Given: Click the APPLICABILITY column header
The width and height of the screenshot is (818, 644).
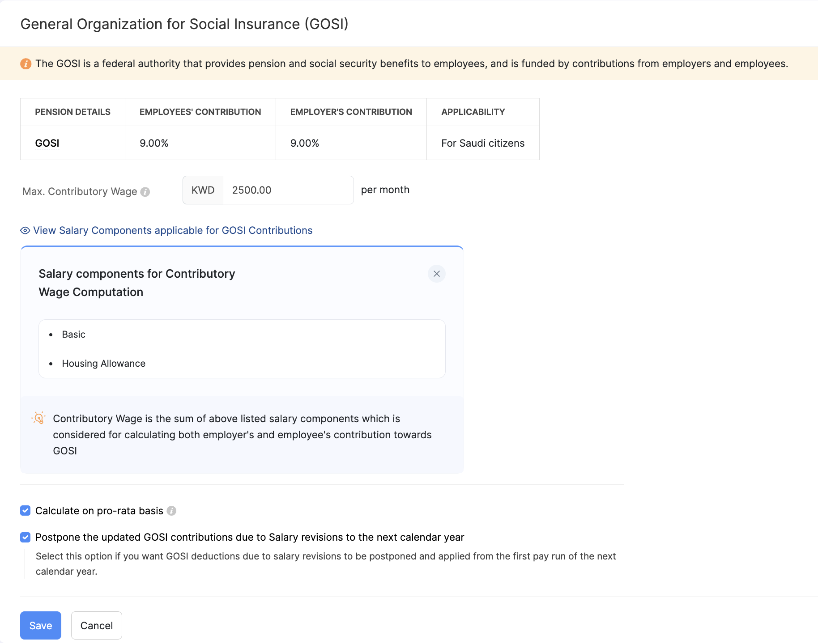Looking at the screenshot, I should click(x=473, y=112).
